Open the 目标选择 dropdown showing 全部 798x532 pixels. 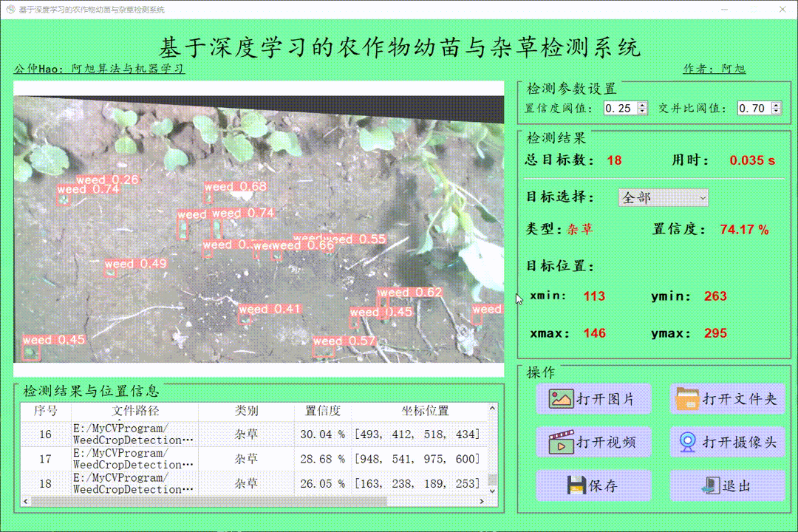click(663, 198)
